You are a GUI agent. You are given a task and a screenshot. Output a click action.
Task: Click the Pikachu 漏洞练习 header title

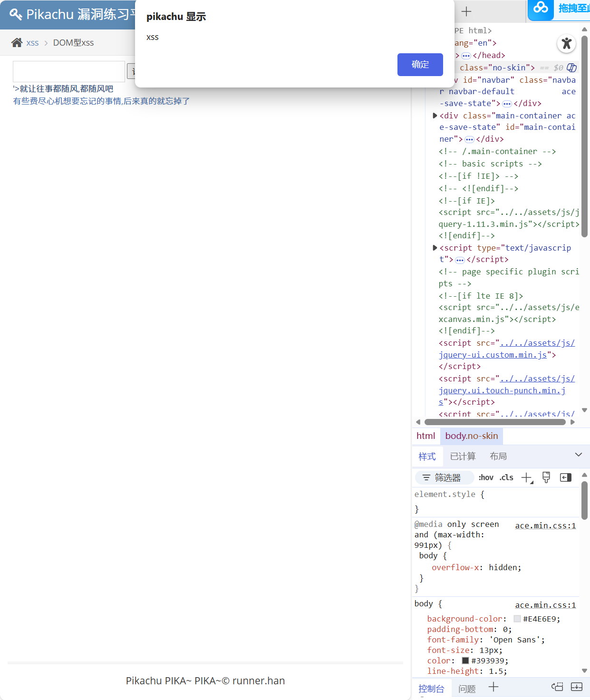point(81,14)
